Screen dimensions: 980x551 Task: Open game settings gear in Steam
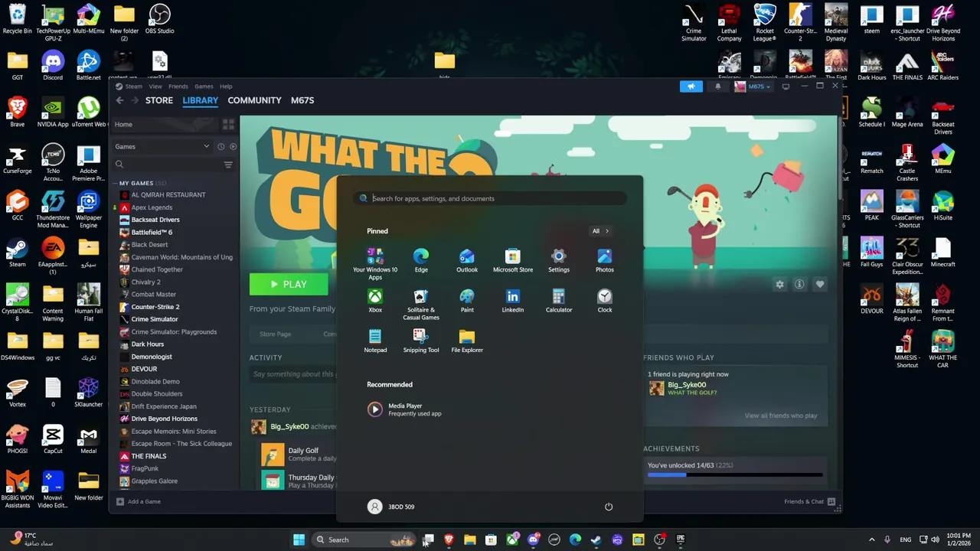(x=779, y=285)
